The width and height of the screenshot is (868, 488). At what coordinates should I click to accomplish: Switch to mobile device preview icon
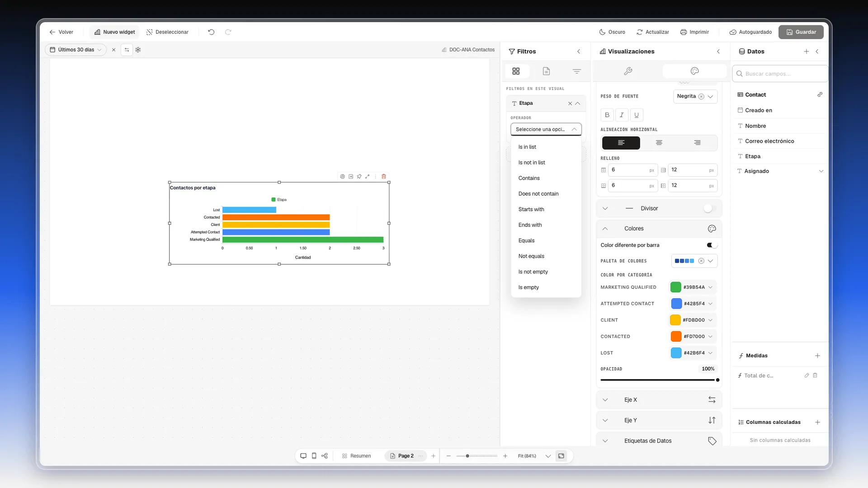click(x=314, y=456)
